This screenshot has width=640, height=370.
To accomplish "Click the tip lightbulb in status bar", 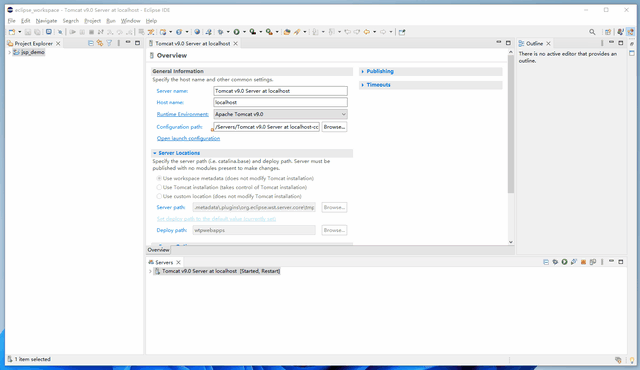I will click(x=632, y=360).
